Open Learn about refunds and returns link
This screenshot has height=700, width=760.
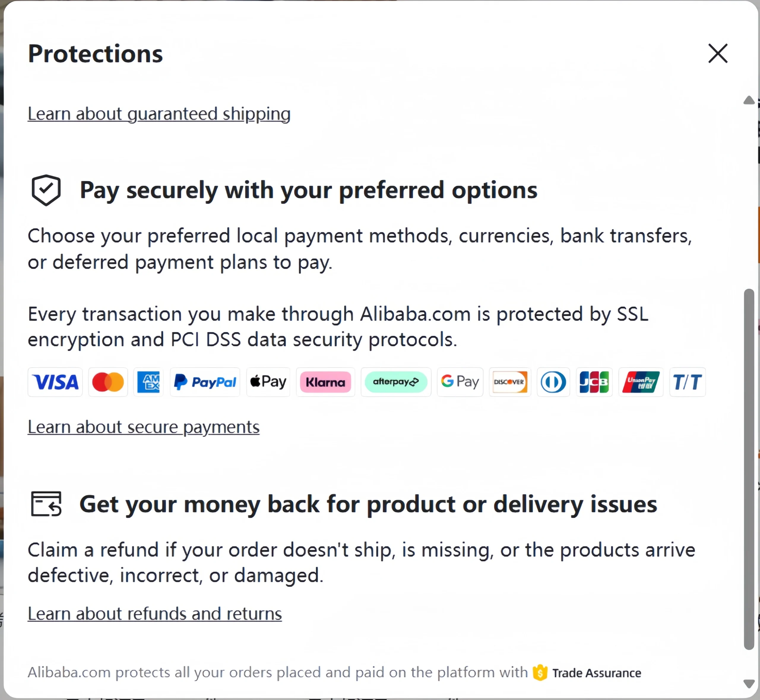(155, 614)
